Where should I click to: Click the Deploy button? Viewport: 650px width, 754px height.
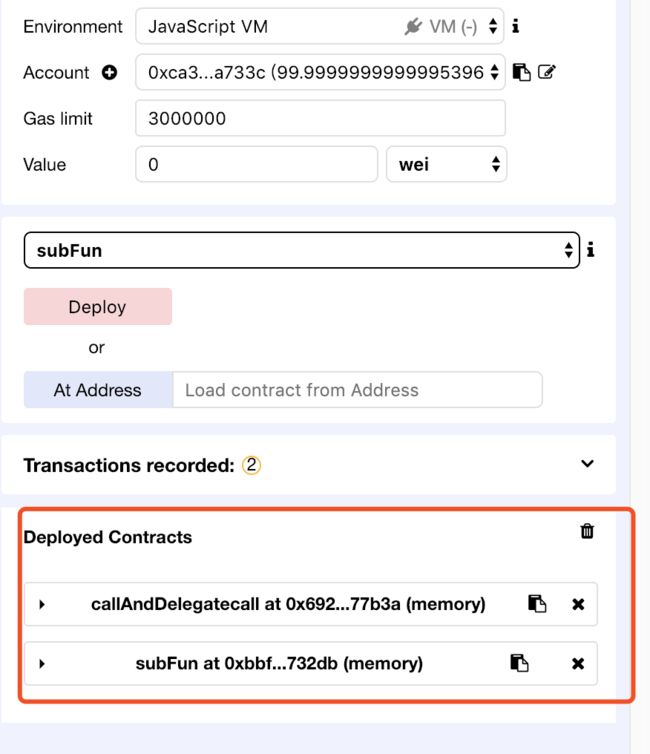98,307
